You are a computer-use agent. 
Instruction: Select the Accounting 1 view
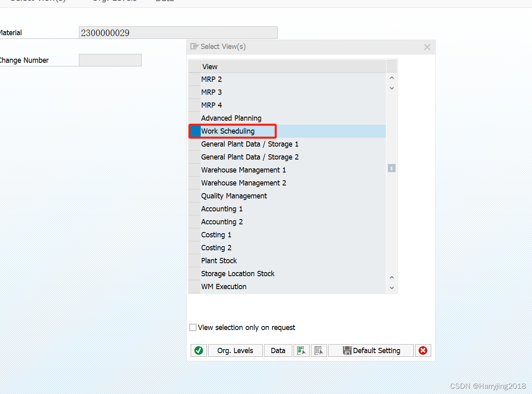coord(222,209)
